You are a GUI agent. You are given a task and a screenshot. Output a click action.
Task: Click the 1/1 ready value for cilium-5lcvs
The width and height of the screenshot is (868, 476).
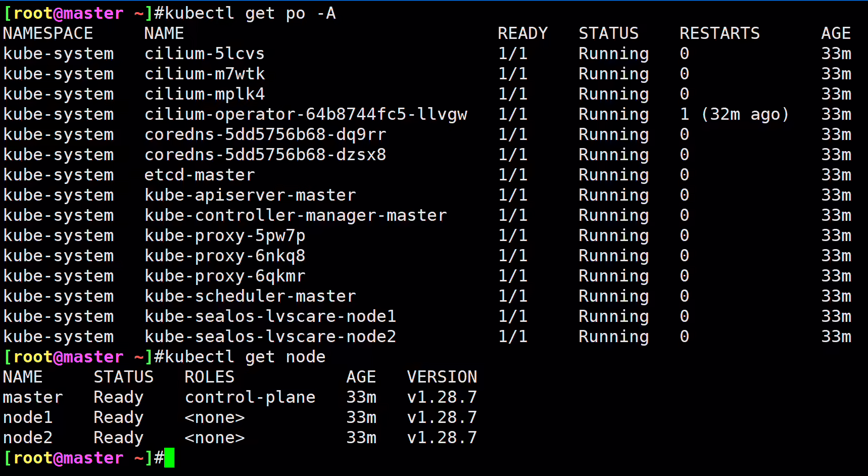(513, 54)
